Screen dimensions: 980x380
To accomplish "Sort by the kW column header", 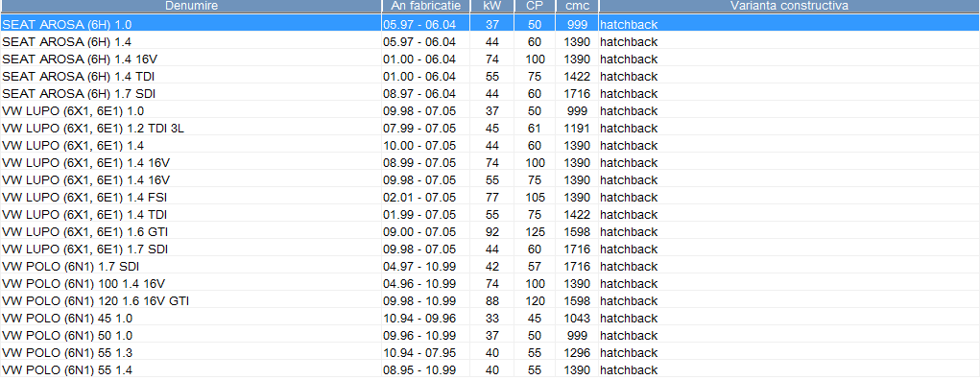I will coord(491,7).
